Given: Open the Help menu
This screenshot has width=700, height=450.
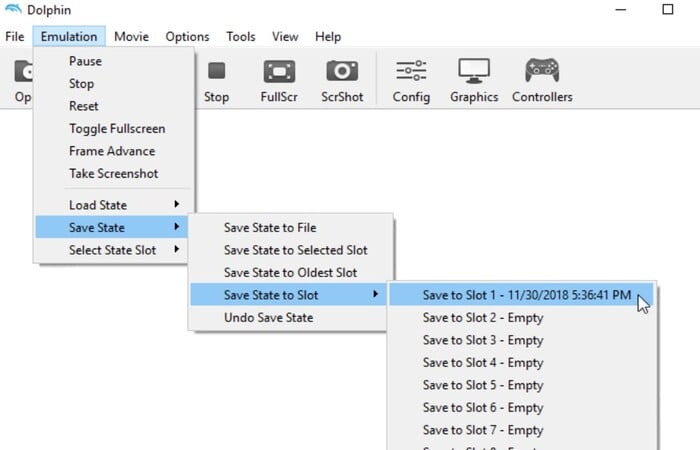Looking at the screenshot, I should (x=328, y=37).
